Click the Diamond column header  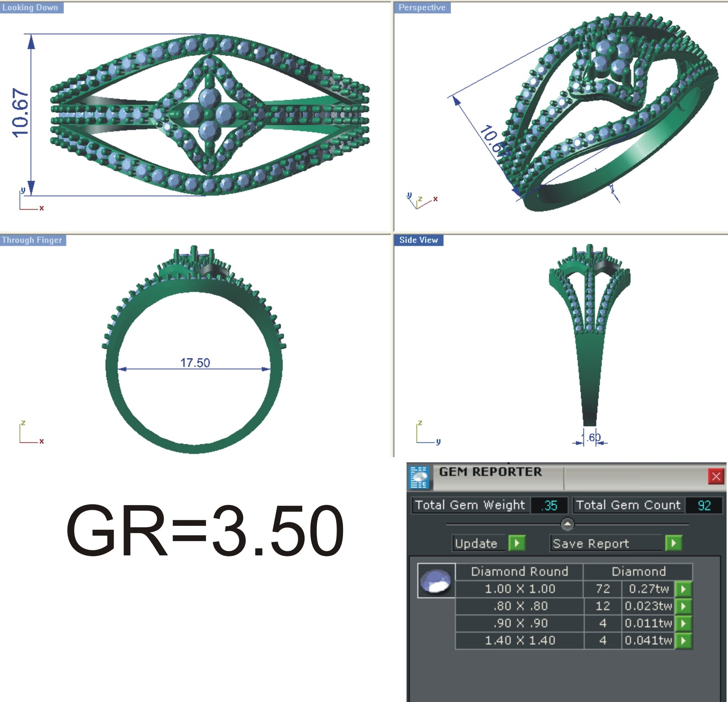click(638, 572)
